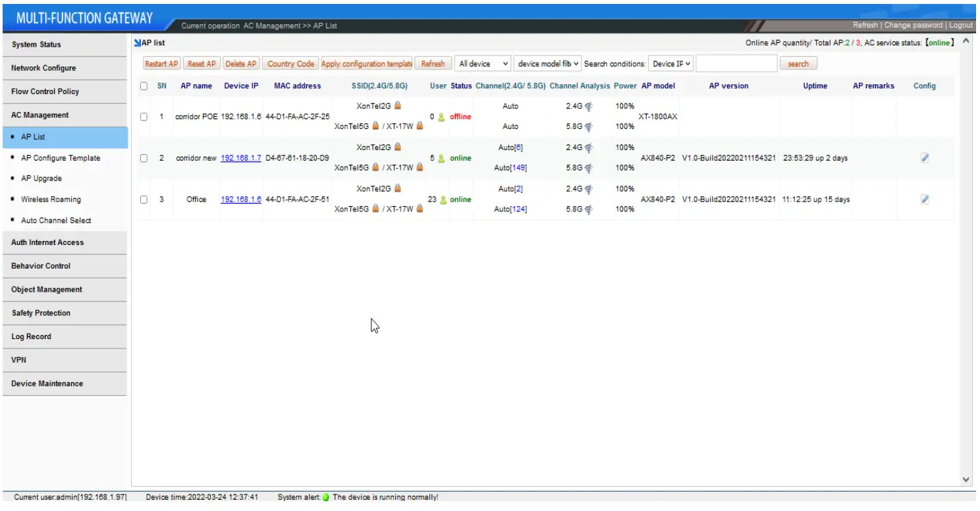Open Network Configure menu

(64, 68)
